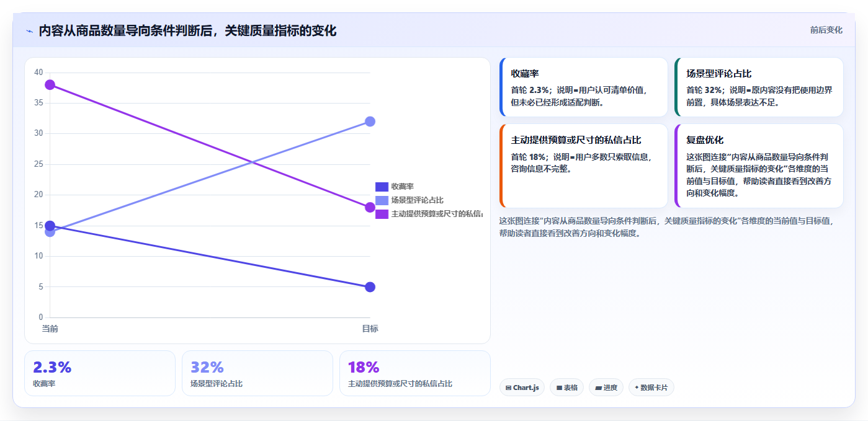Click the 主动提供预算或尺寸的私信 legend label
Viewport: 868px width, 421px height.
pyautogui.click(x=437, y=214)
